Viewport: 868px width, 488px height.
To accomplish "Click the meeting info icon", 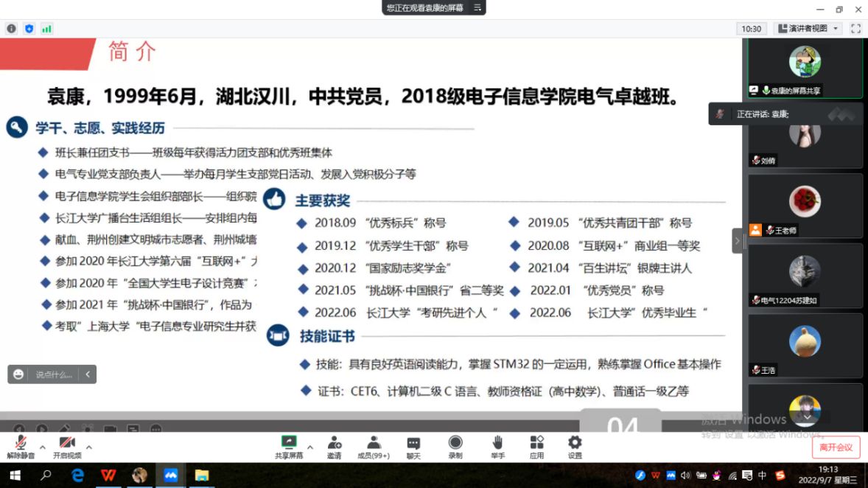I will 11,29.
